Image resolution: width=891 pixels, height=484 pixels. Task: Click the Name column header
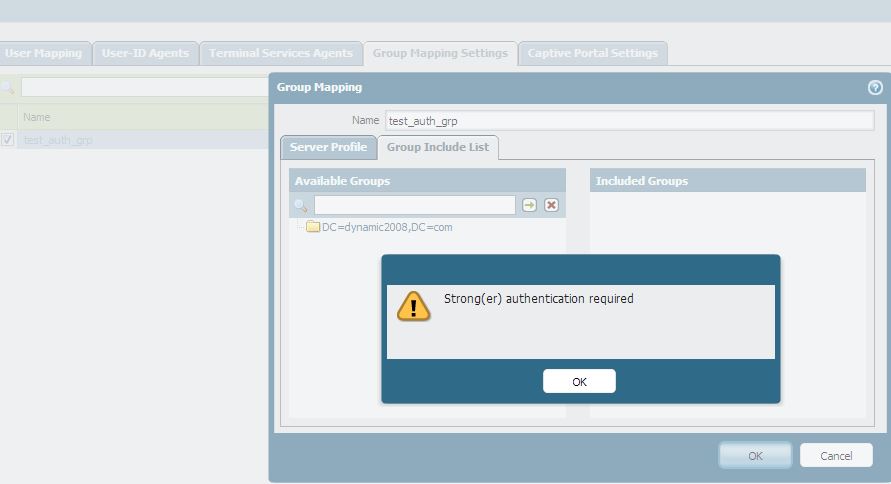(143, 117)
